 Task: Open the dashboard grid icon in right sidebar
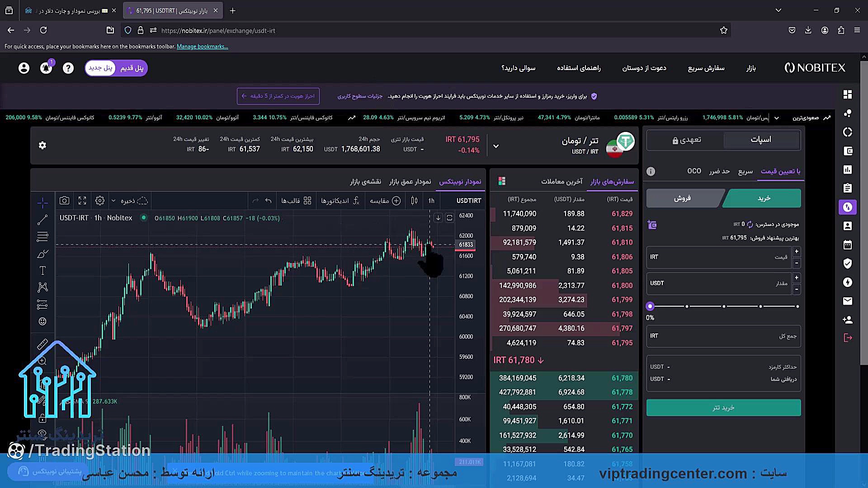pos(848,94)
